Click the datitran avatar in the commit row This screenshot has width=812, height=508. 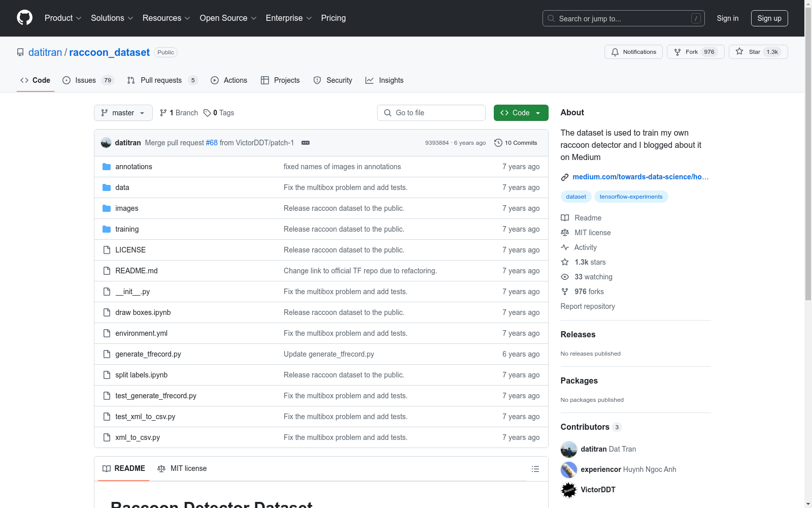tap(106, 143)
